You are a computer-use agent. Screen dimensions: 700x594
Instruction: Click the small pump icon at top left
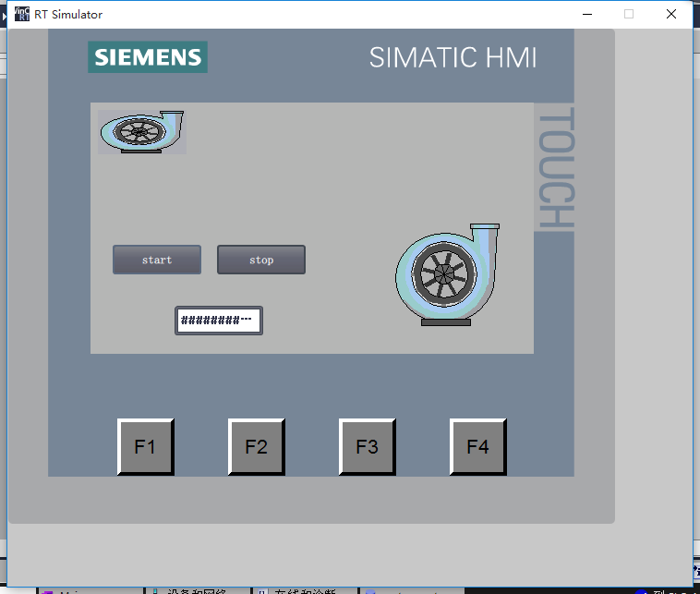point(142,132)
